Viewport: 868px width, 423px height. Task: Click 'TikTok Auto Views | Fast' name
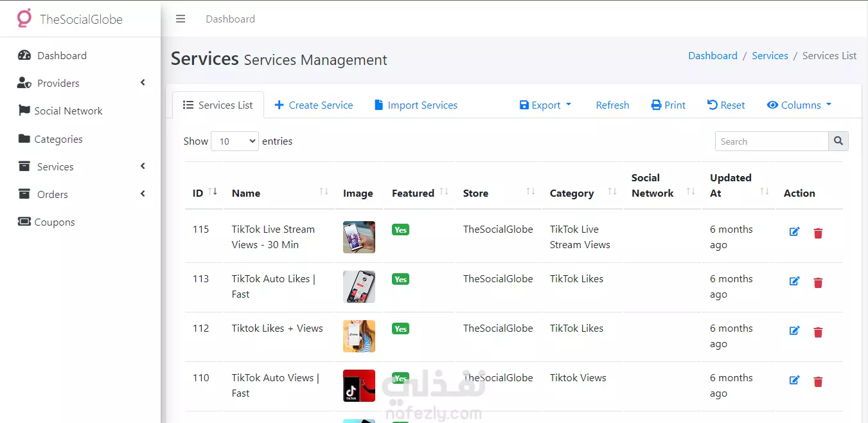276,386
